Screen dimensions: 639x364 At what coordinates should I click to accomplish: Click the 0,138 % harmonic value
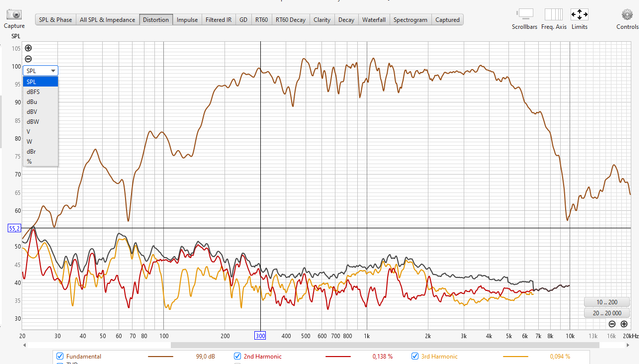click(382, 357)
